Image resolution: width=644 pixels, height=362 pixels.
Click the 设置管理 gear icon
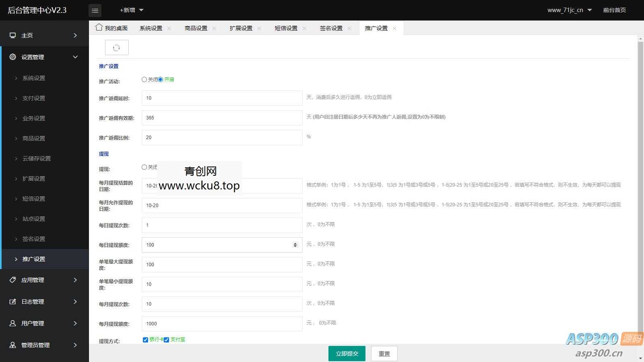tap(12, 57)
